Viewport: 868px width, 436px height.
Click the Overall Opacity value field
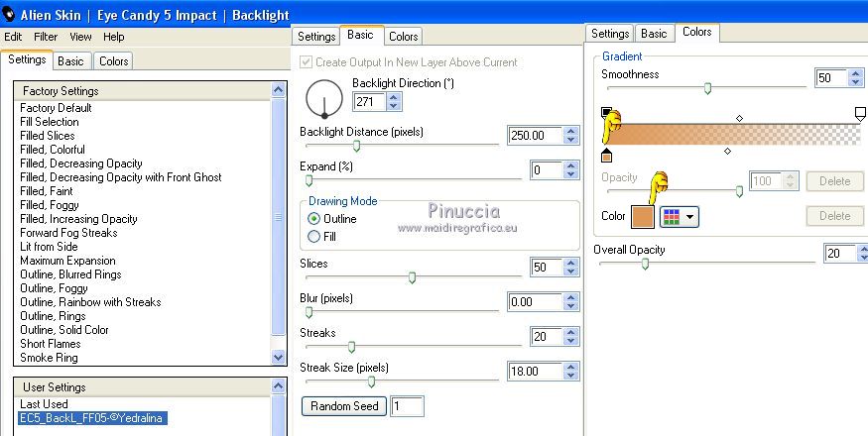click(840, 254)
